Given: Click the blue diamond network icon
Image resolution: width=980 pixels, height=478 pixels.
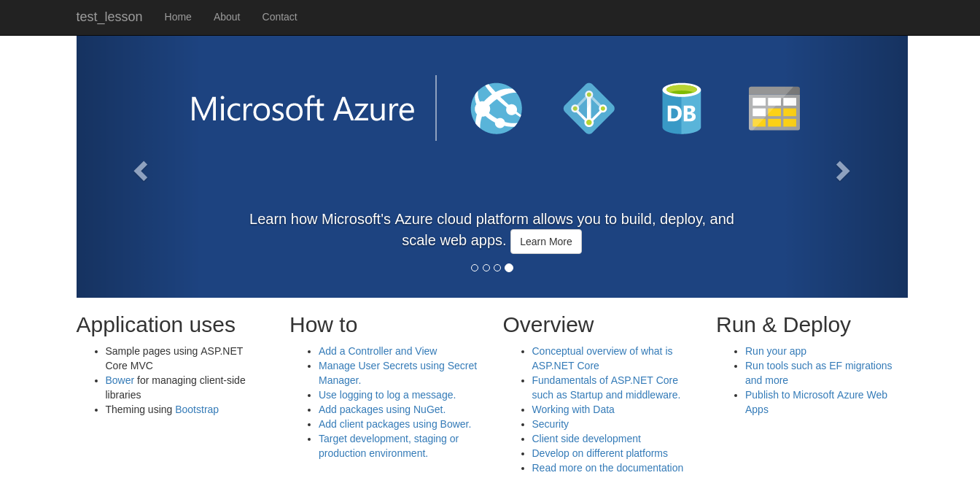Looking at the screenshot, I should [589, 109].
